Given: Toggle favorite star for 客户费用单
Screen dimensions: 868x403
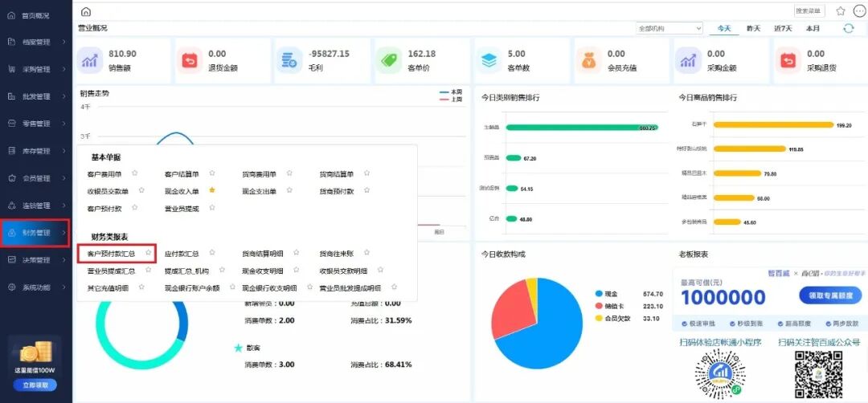Looking at the screenshot, I should coord(135,173).
